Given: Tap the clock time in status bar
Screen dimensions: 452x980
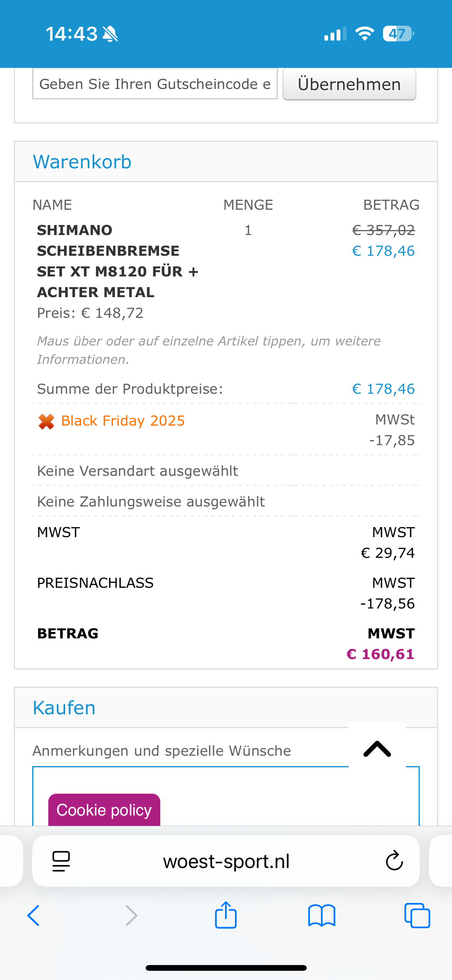Looking at the screenshot, I should click(72, 34).
